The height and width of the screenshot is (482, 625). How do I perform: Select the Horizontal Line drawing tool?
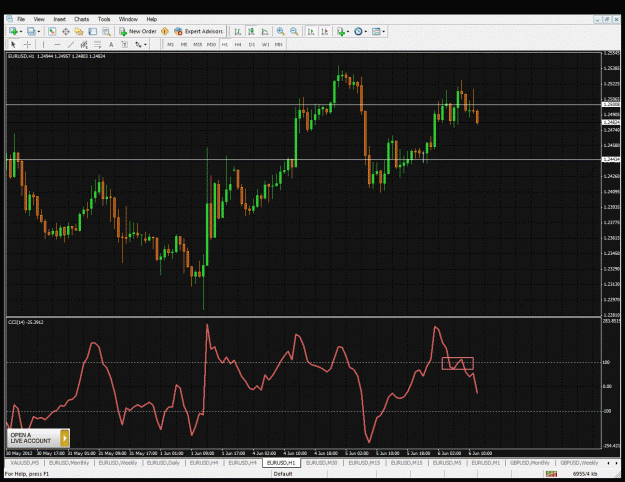pyautogui.click(x=57, y=44)
